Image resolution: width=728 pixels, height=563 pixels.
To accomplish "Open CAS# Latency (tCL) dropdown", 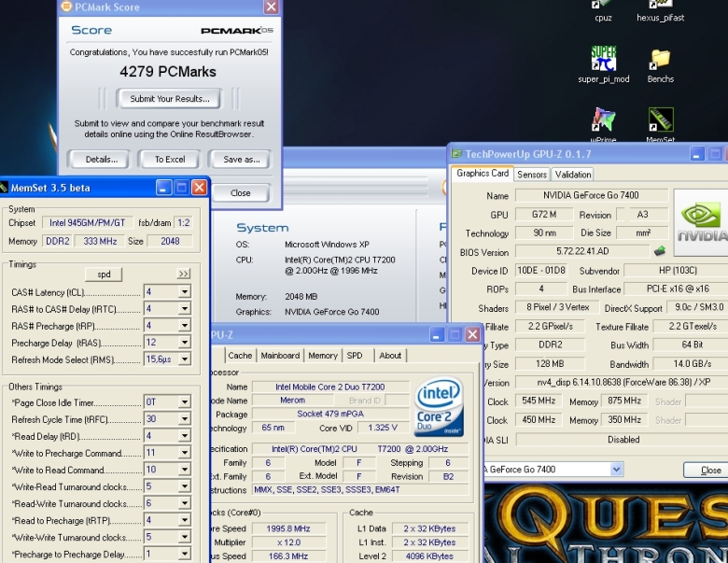I will point(184,291).
